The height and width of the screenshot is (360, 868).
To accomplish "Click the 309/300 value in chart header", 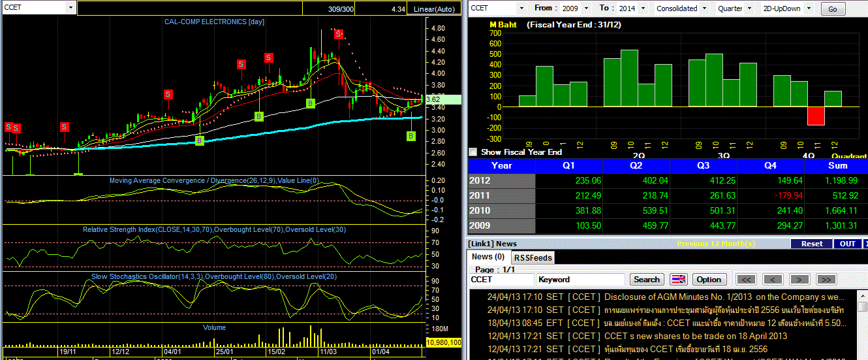I will pyautogui.click(x=341, y=9).
